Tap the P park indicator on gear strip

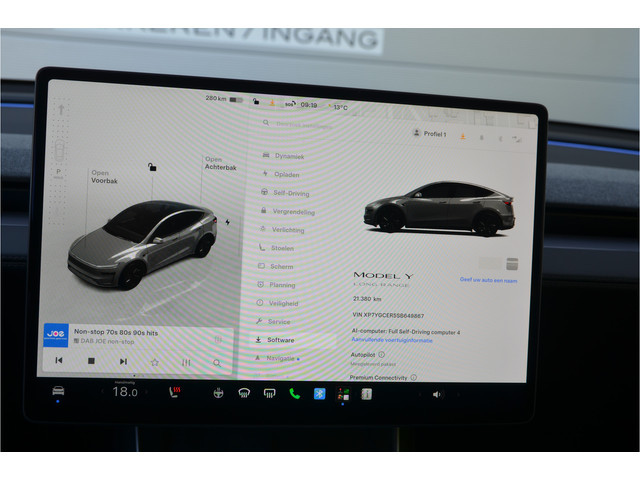click(x=58, y=173)
